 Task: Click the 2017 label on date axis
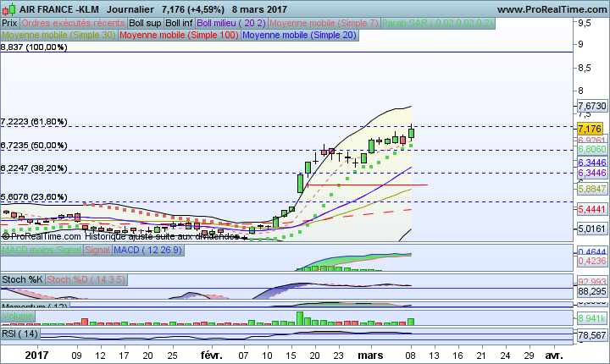point(36,356)
